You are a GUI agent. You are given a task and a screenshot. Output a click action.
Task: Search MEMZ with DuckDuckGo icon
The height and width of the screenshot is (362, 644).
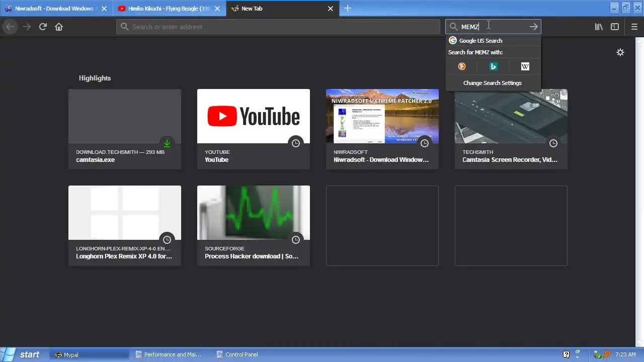[x=462, y=66]
